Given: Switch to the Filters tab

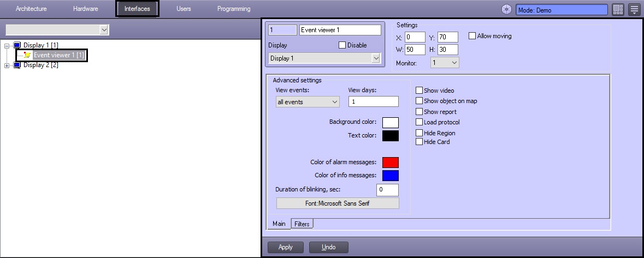Looking at the screenshot, I should pyautogui.click(x=302, y=224).
